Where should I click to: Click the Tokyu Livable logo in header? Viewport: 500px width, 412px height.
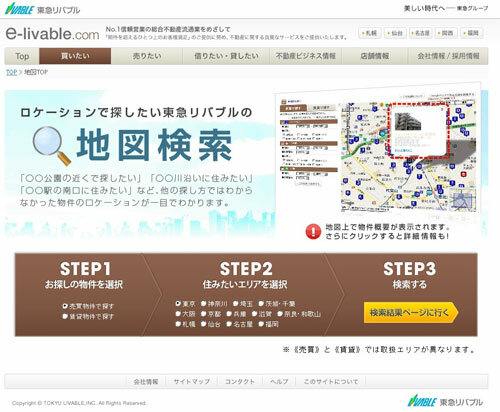pyautogui.click(x=42, y=9)
